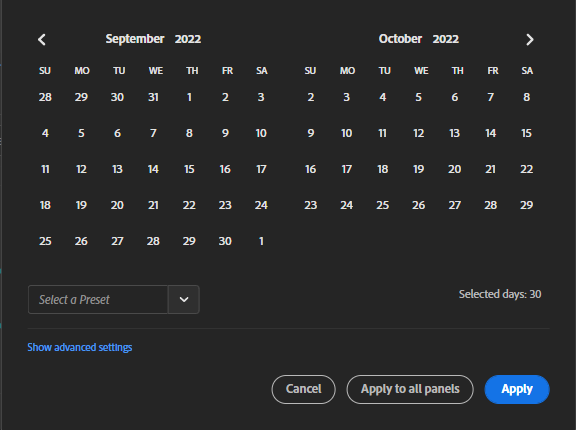Select September 27 in the calendar
576x430 pixels.
point(117,241)
